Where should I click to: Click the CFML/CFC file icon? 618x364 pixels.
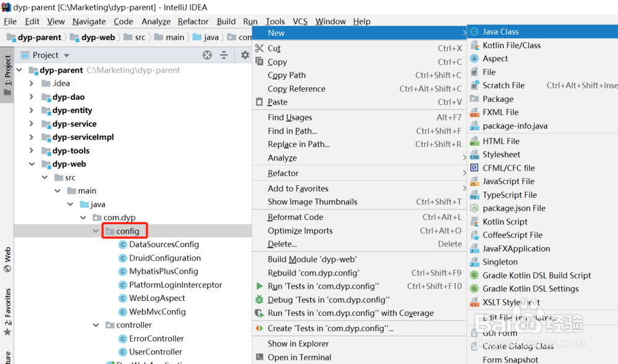(x=475, y=168)
